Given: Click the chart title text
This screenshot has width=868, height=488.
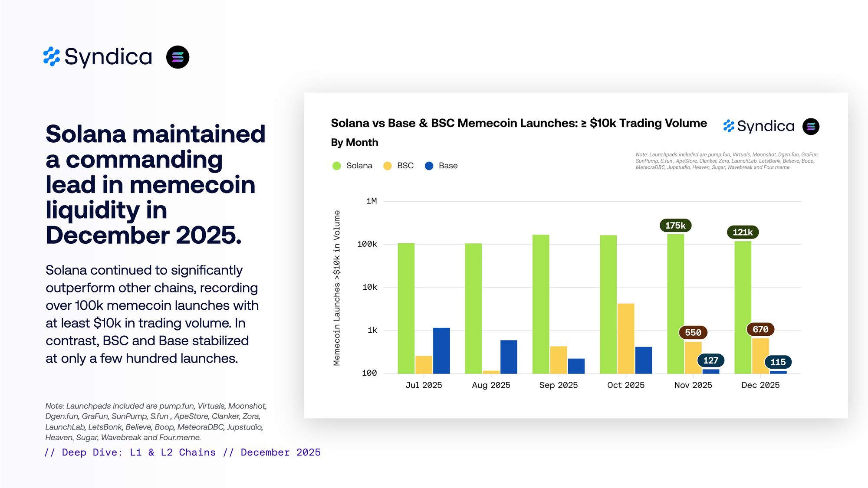Looking at the screenshot, I should 519,123.
